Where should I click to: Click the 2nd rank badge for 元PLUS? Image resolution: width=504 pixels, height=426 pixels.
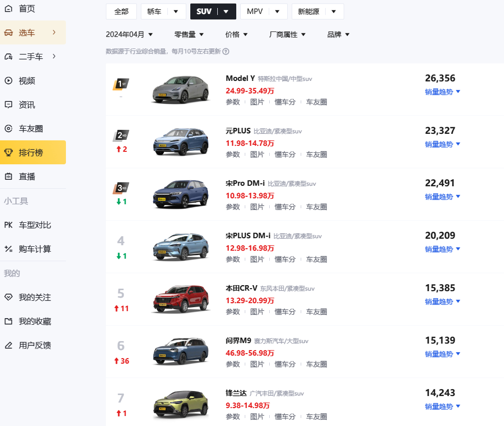tap(121, 135)
